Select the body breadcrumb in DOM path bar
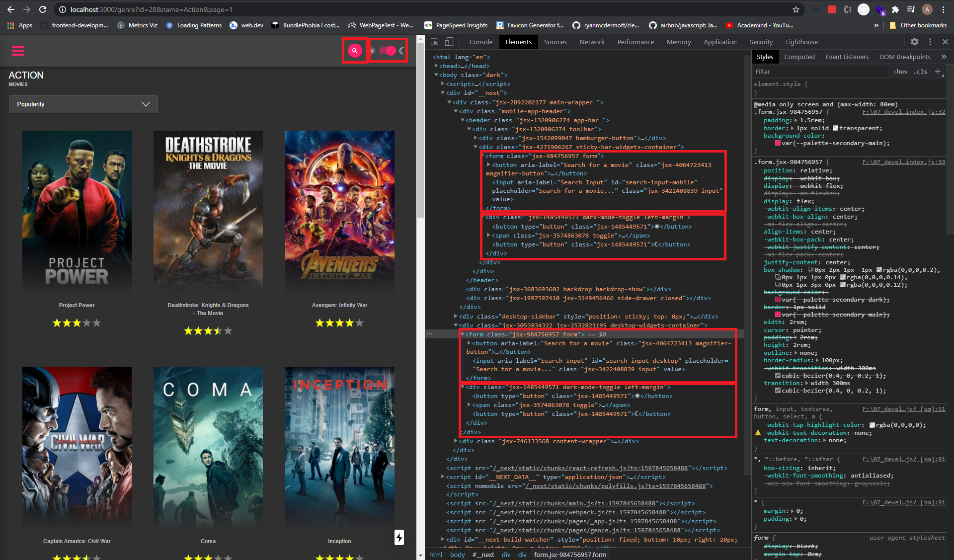 point(457,555)
